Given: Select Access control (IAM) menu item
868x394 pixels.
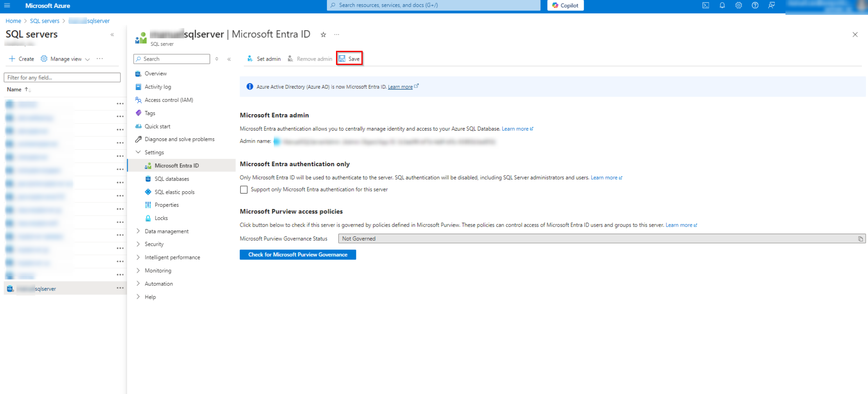Looking at the screenshot, I should (x=169, y=100).
